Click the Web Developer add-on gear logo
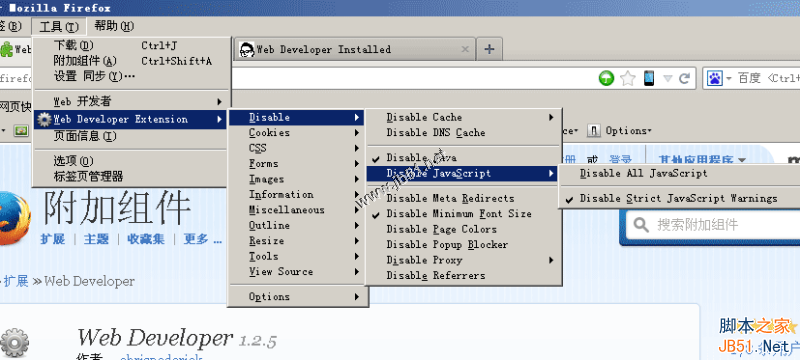Image resolution: width=800 pixels, height=360 pixels. pyautogui.click(x=14, y=343)
